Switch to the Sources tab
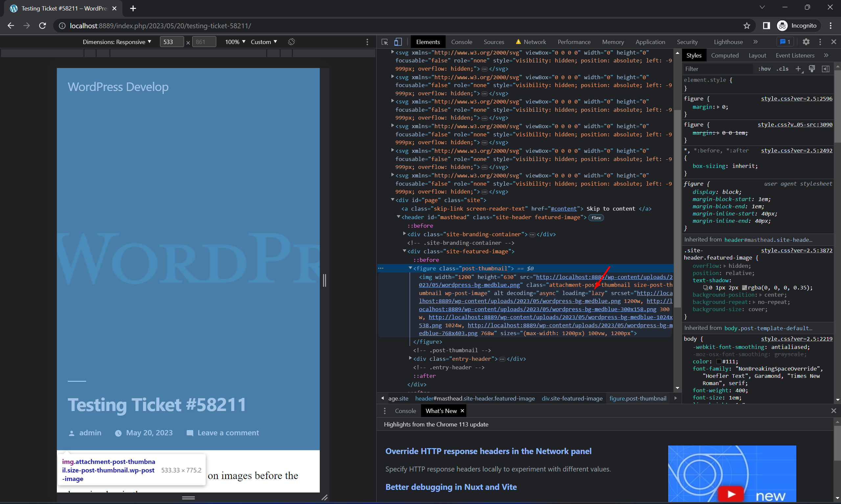The height and width of the screenshot is (504, 841). 494,42
